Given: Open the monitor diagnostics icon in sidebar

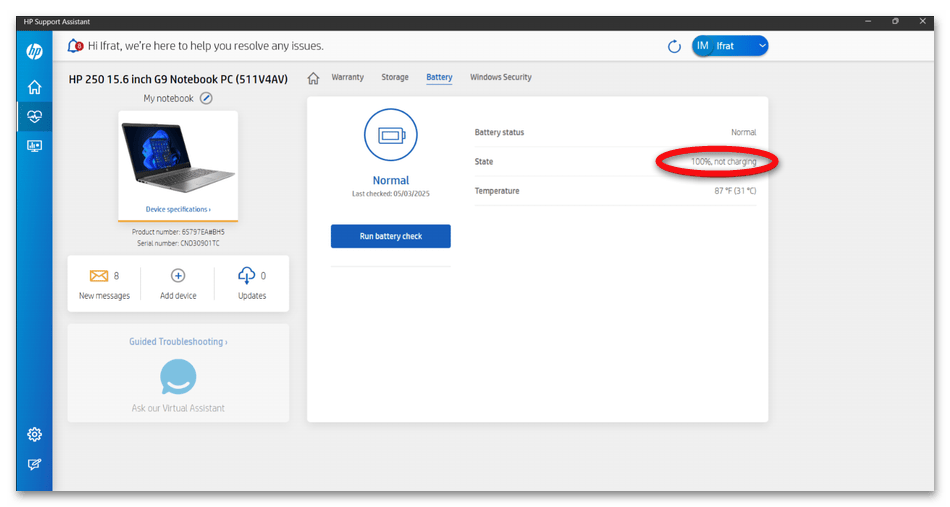Looking at the screenshot, I should [x=35, y=146].
